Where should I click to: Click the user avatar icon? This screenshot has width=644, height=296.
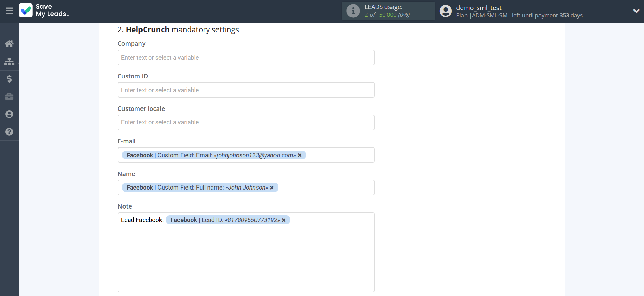click(446, 11)
